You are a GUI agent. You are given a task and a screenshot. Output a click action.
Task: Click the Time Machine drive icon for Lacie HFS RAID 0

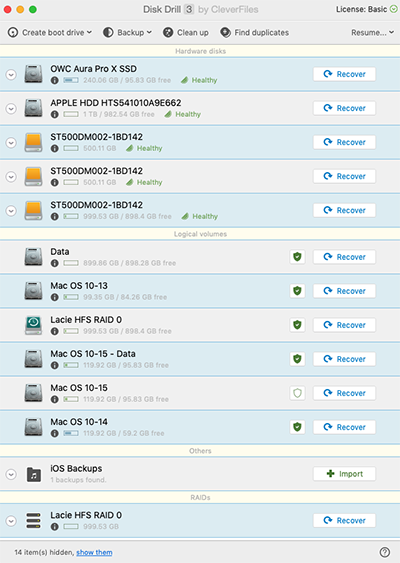[x=33, y=325]
